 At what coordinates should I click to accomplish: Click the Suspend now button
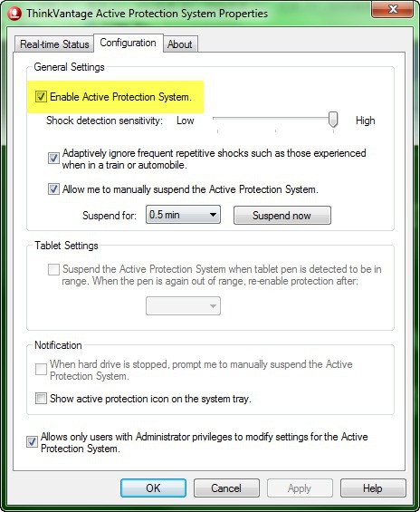pos(282,215)
